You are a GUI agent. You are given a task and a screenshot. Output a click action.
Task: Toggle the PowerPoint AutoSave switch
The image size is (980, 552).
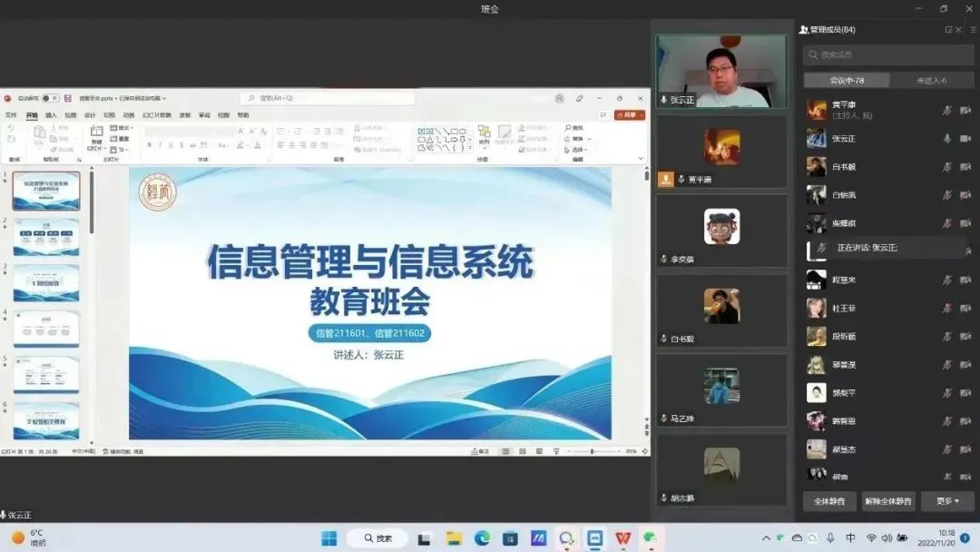(x=50, y=98)
